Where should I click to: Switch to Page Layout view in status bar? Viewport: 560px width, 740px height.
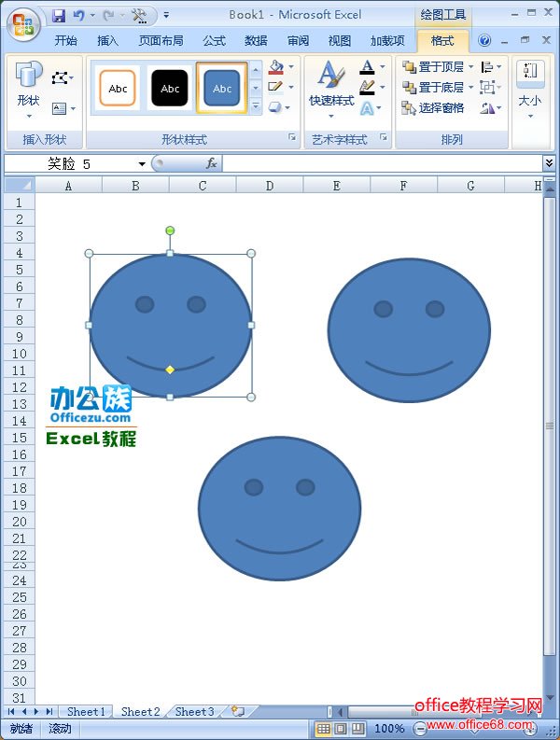pos(341,729)
